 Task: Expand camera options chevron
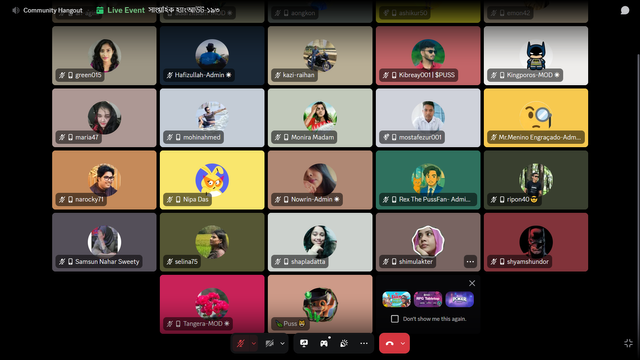[x=282, y=344]
